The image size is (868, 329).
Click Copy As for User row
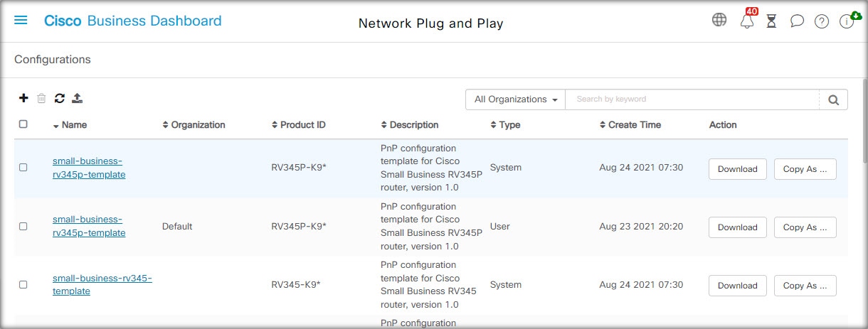pyautogui.click(x=805, y=227)
